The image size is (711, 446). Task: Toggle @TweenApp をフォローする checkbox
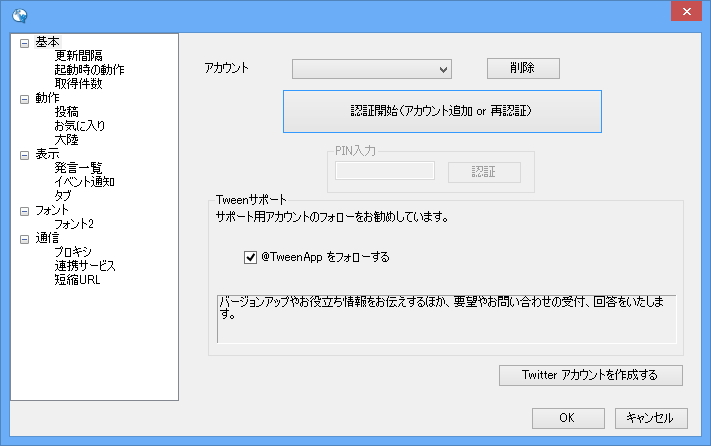250,257
